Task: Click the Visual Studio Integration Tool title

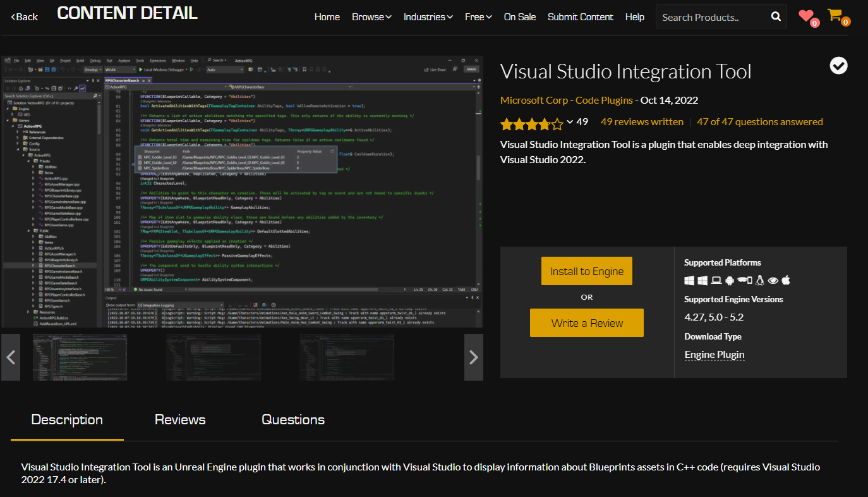Action: [x=626, y=71]
